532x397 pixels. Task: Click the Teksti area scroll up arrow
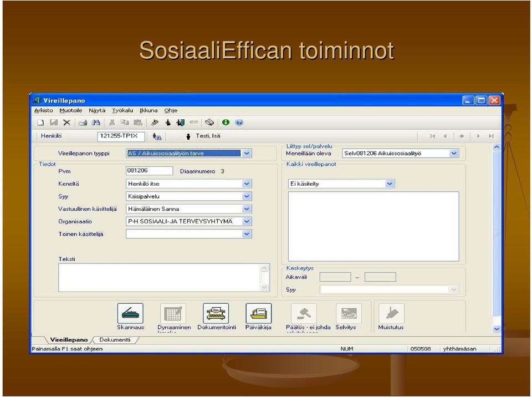[x=265, y=268]
